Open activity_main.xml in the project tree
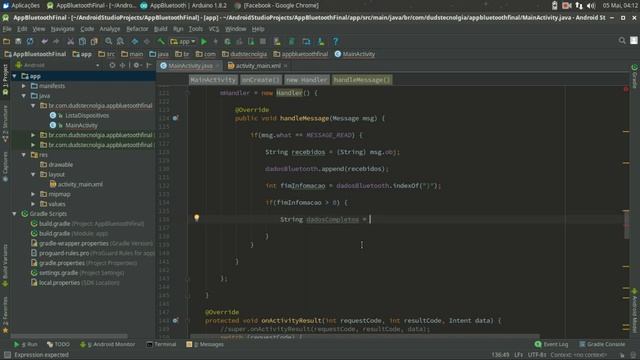 click(x=80, y=184)
